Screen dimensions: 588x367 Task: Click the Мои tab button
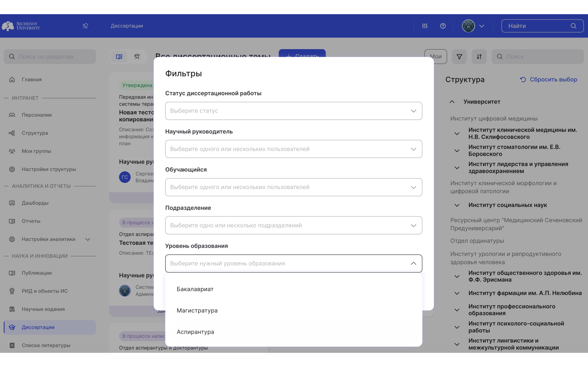click(x=436, y=56)
